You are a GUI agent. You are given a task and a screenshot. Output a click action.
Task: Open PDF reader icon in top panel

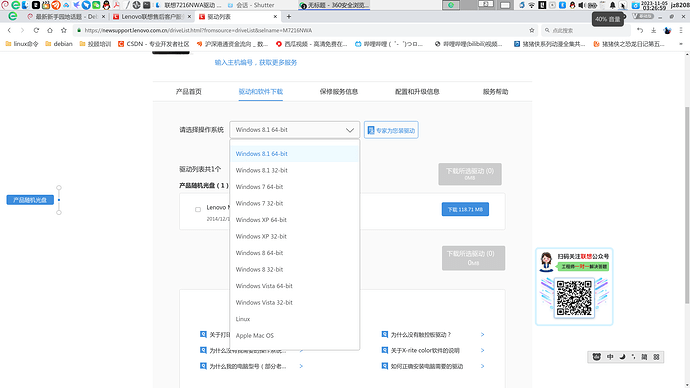pyautogui.click(x=117, y=5)
